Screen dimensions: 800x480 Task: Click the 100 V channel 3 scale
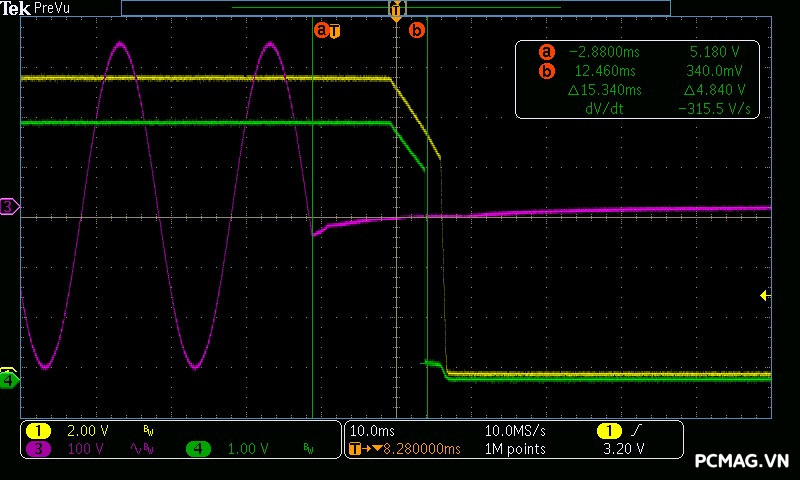point(86,449)
